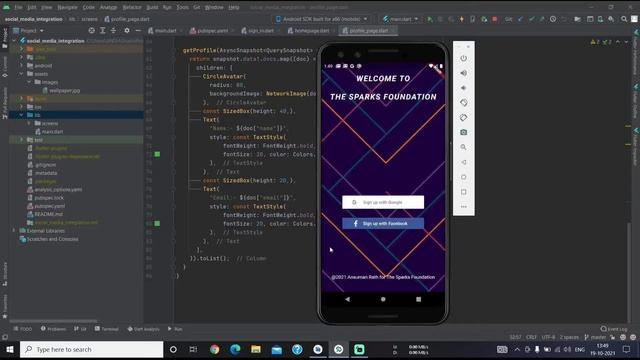Image resolution: width=640 pixels, height=360 pixels.
Task: Open the search everywhere magnifier in the toolbar
Action: coord(624,19)
